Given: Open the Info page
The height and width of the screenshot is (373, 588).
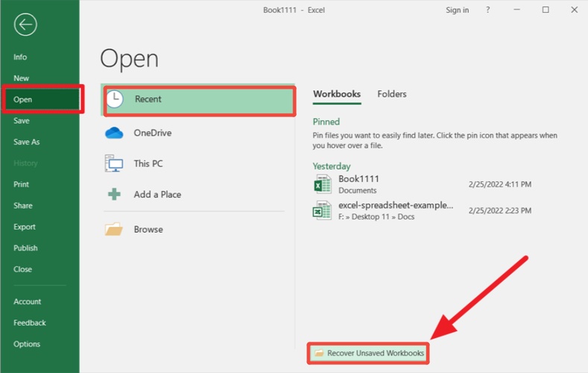Looking at the screenshot, I should click(x=20, y=57).
